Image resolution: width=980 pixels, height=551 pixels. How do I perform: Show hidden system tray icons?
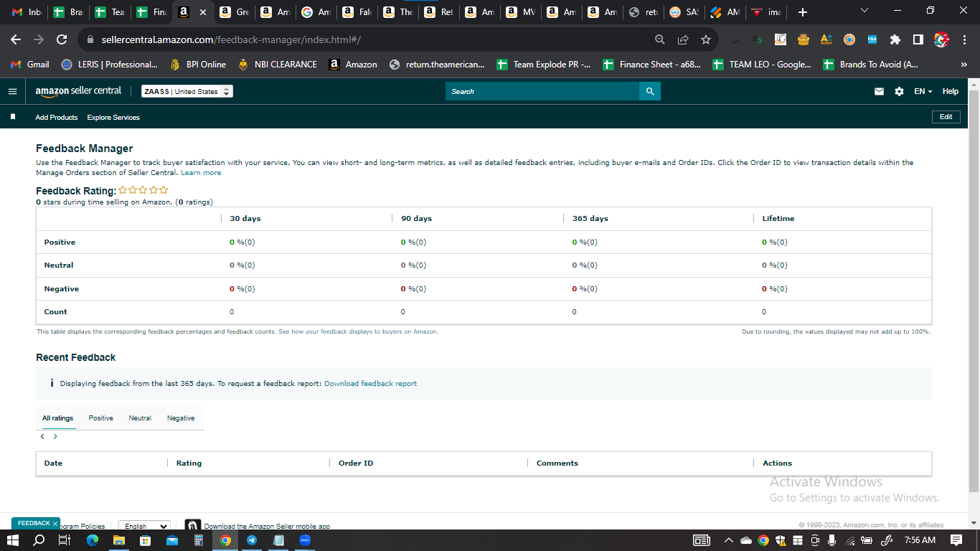[x=728, y=540]
